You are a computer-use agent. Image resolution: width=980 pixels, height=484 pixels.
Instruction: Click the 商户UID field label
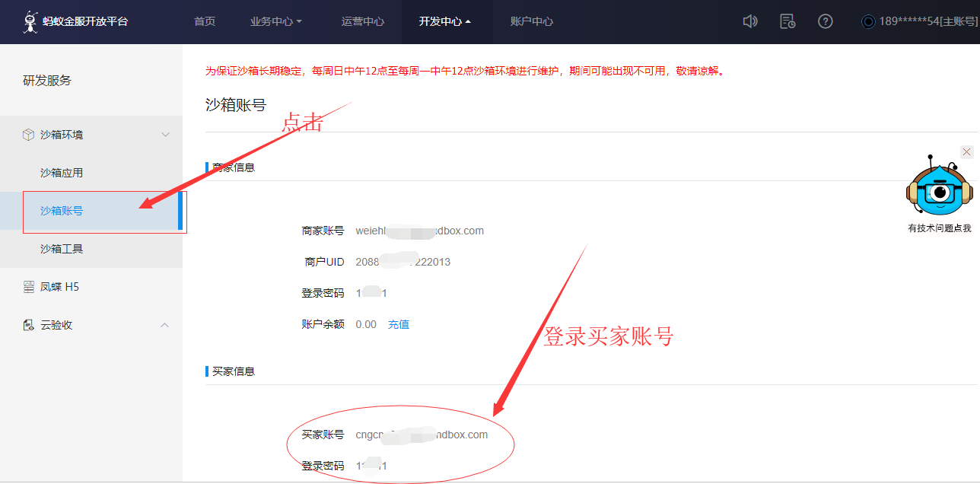[324, 262]
